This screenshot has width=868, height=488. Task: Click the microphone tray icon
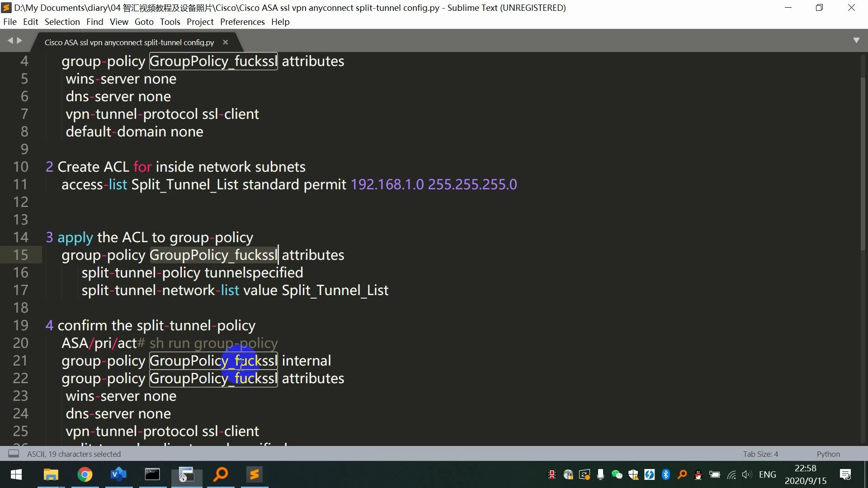pyautogui.click(x=600, y=474)
